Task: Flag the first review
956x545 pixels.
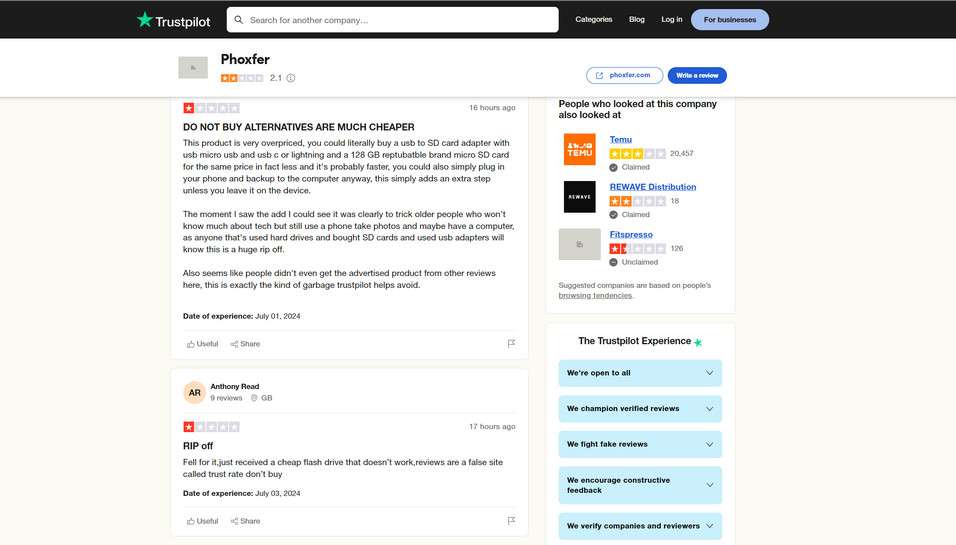Action: pyautogui.click(x=511, y=344)
